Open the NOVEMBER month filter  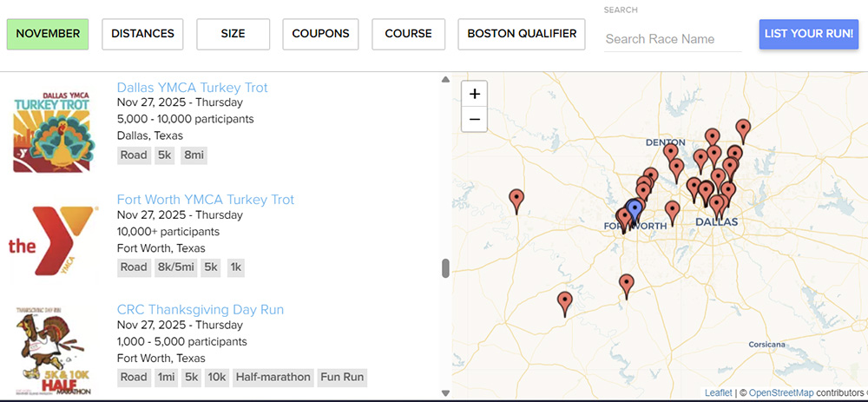click(x=48, y=34)
